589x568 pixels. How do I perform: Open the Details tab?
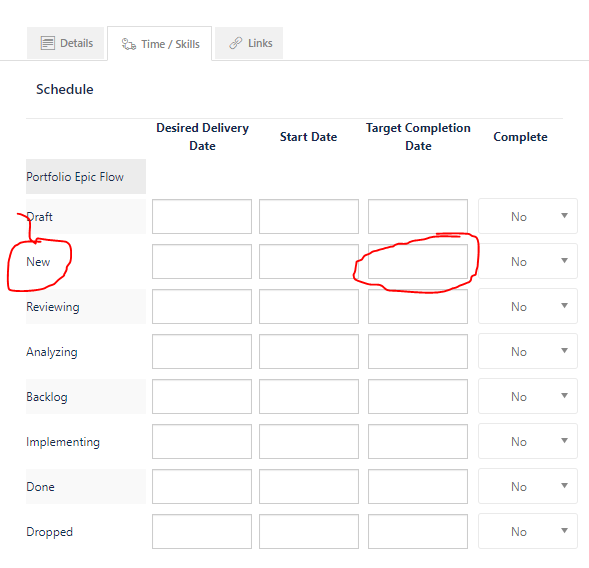pyautogui.click(x=65, y=43)
